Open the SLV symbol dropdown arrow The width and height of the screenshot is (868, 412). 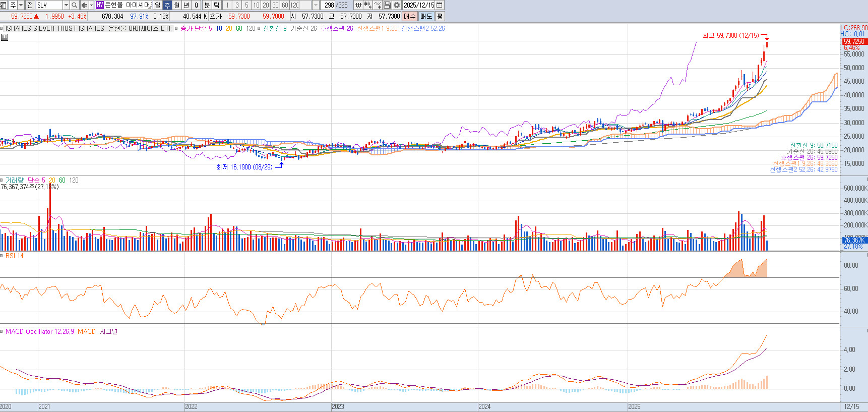coord(66,5)
